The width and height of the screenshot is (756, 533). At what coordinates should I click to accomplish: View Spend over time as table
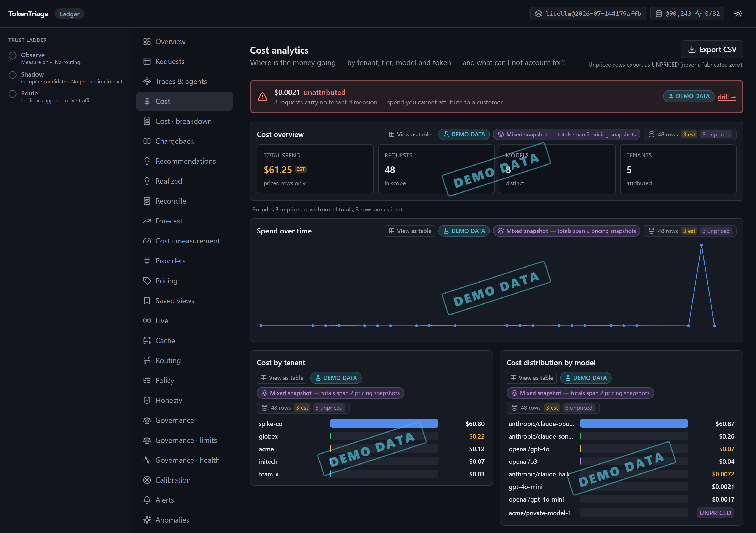click(410, 231)
